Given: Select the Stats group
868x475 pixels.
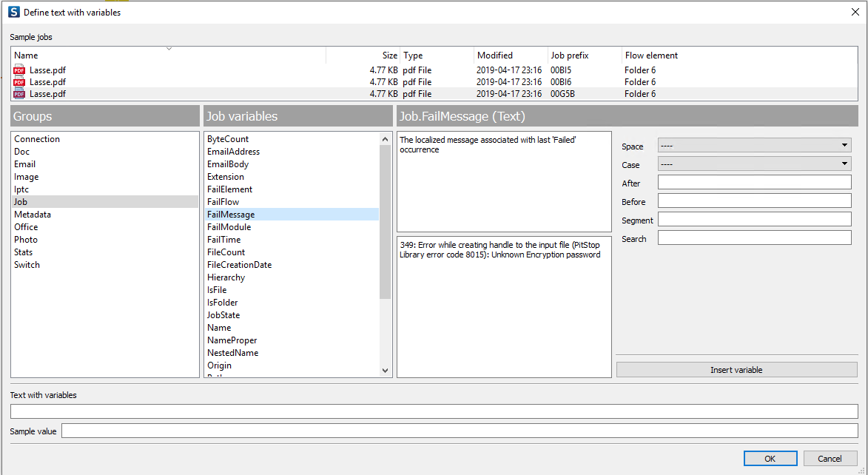Looking at the screenshot, I should pos(24,252).
